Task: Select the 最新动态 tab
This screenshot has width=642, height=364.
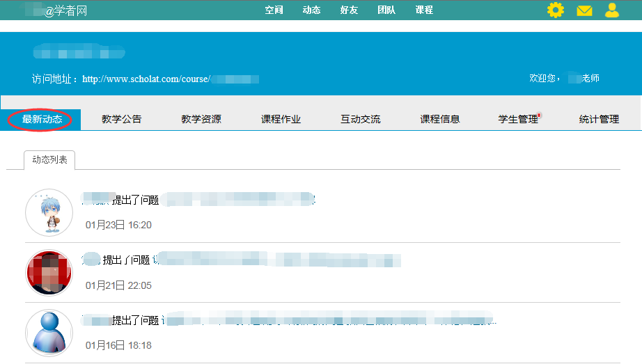Action: [42, 120]
